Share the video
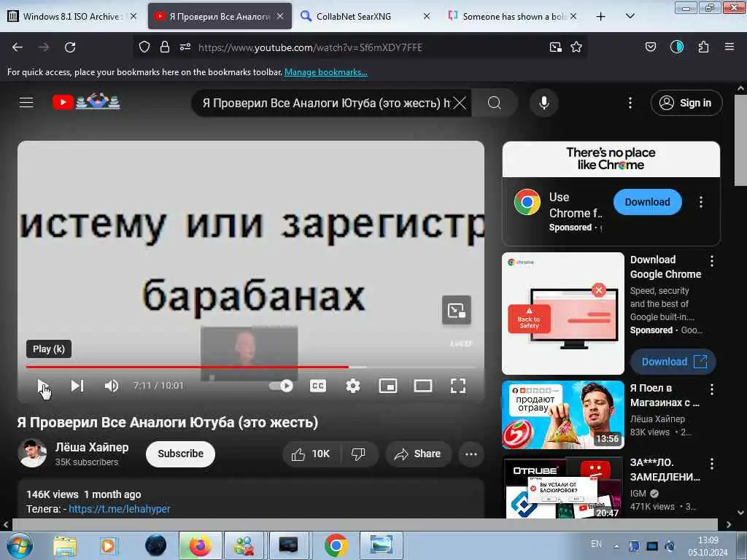The image size is (747, 560). 417,454
